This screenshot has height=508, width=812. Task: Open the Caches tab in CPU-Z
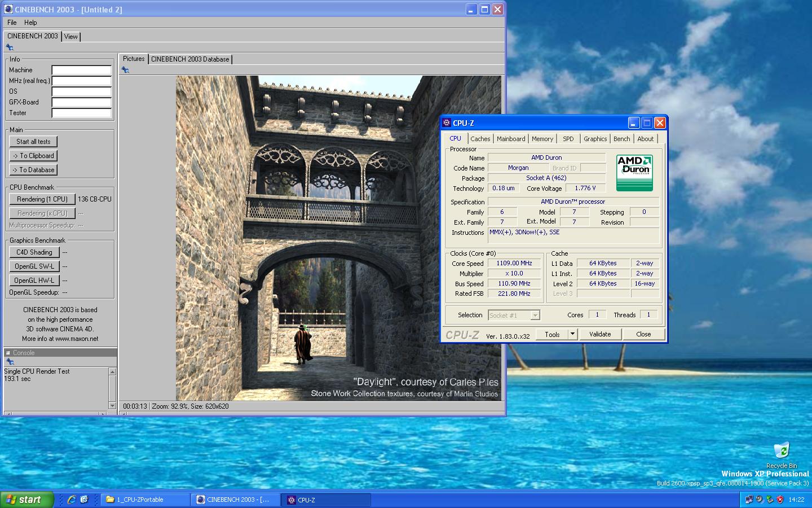pos(480,139)
